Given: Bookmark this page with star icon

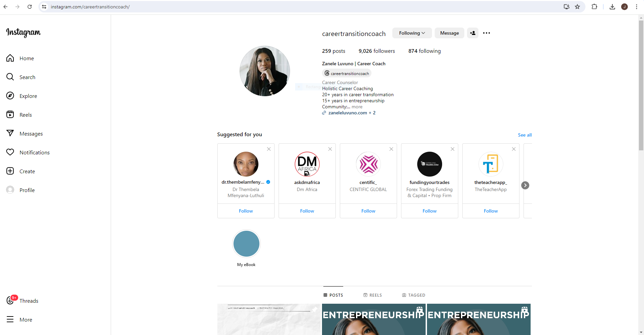Looking at the screenshot, I should (x=577, y=7).
